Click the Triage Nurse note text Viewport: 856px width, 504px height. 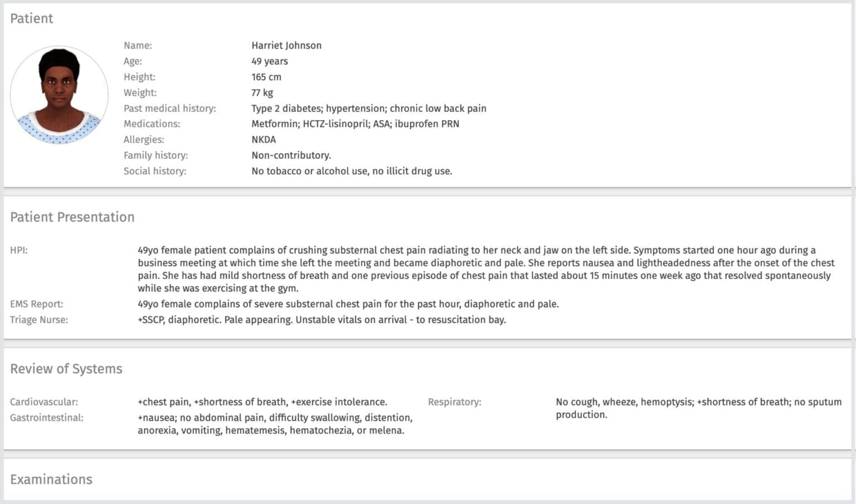tap(322, 320)
